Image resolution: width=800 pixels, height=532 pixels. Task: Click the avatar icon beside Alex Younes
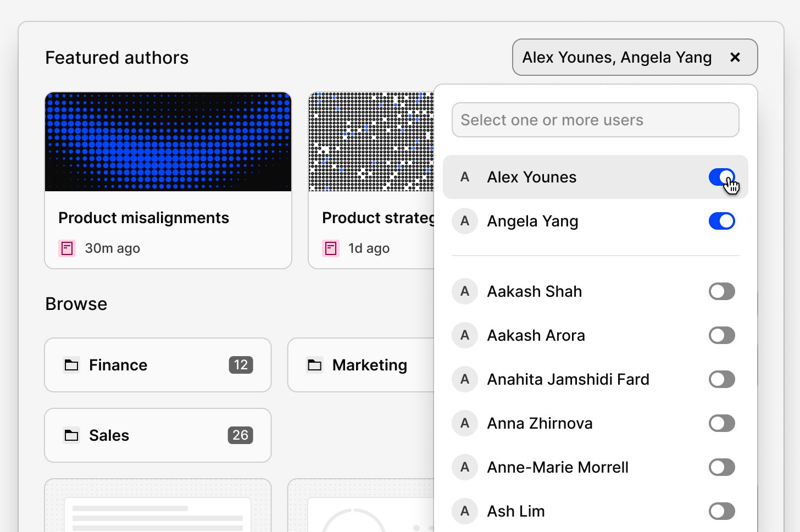[465, 177]
